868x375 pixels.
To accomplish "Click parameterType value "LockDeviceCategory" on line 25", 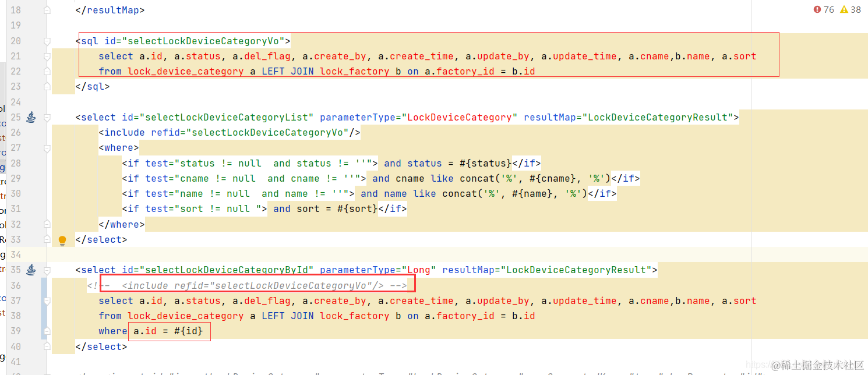I will (x=459, y=117).
